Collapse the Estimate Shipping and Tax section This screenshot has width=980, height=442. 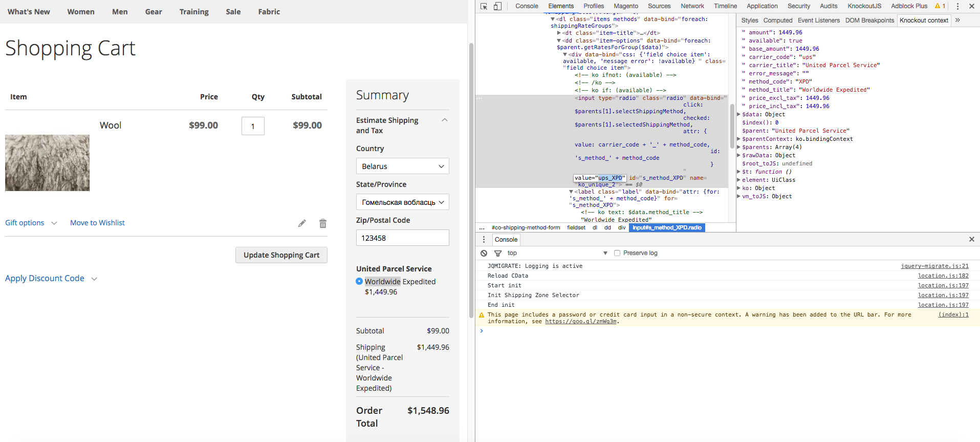coord(444,120)
